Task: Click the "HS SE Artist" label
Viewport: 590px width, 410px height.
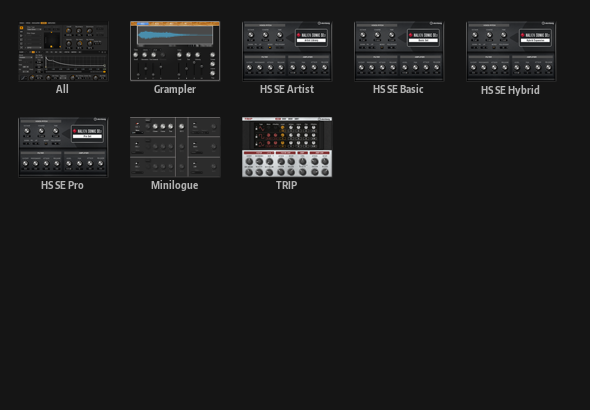Action: [287, 89]
